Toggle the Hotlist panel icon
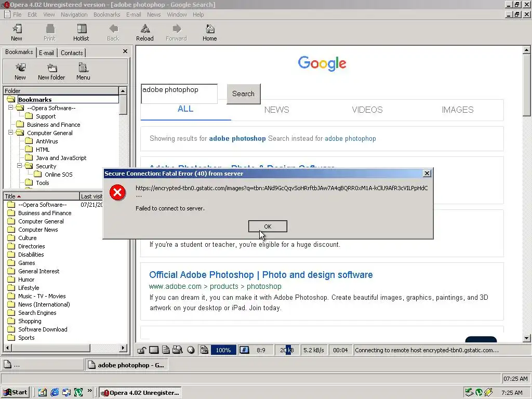 coord(82,29)
